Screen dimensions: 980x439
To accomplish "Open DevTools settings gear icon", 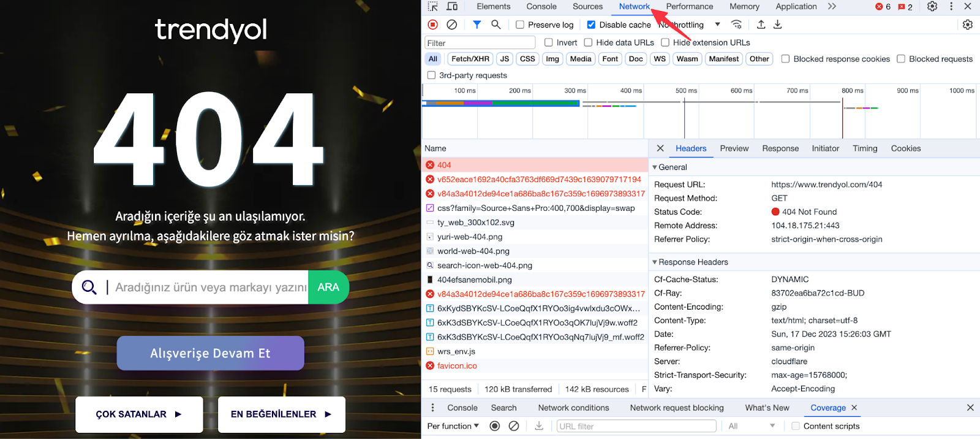I will tap(932, 6).
